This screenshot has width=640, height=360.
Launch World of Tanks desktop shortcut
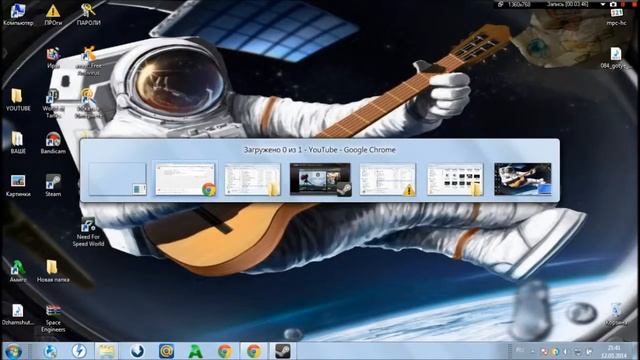click(53, 104)
